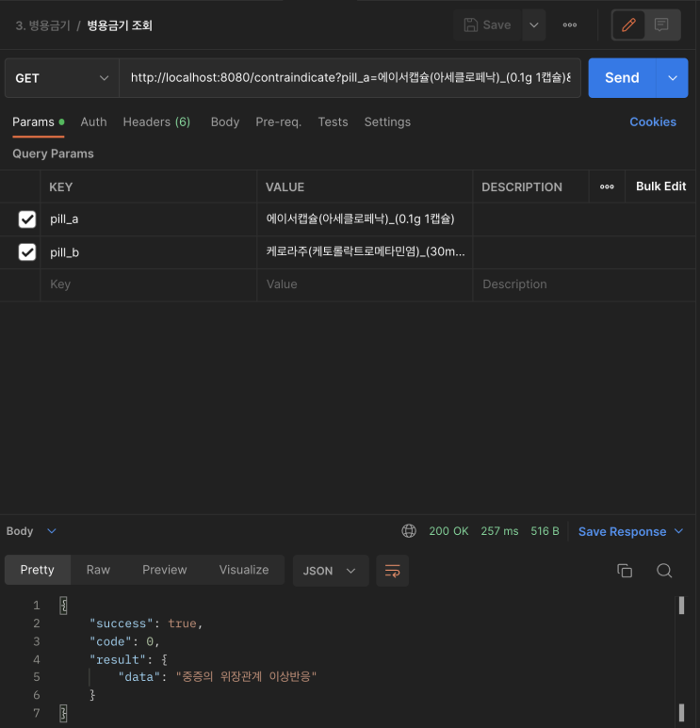
Task: Click the response scrollbar
Action: [681, 659]
